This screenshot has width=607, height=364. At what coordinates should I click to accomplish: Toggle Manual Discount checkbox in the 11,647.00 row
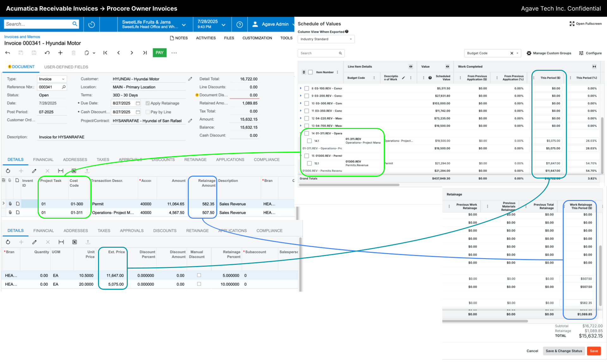tap(199, 275)
